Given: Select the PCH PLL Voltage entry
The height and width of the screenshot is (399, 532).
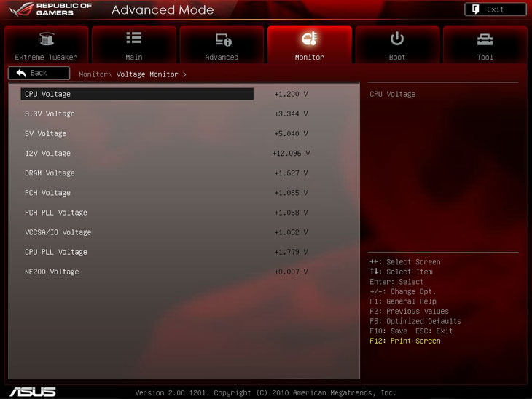Looking at the screenshot, I should pos(55,213).
